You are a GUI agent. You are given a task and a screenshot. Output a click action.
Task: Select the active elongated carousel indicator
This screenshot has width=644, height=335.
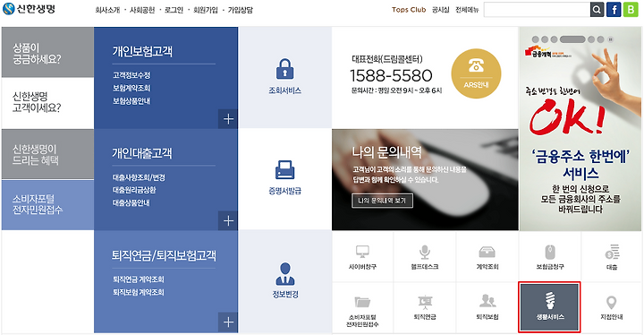pyautogui.click(x=572, y=39)
